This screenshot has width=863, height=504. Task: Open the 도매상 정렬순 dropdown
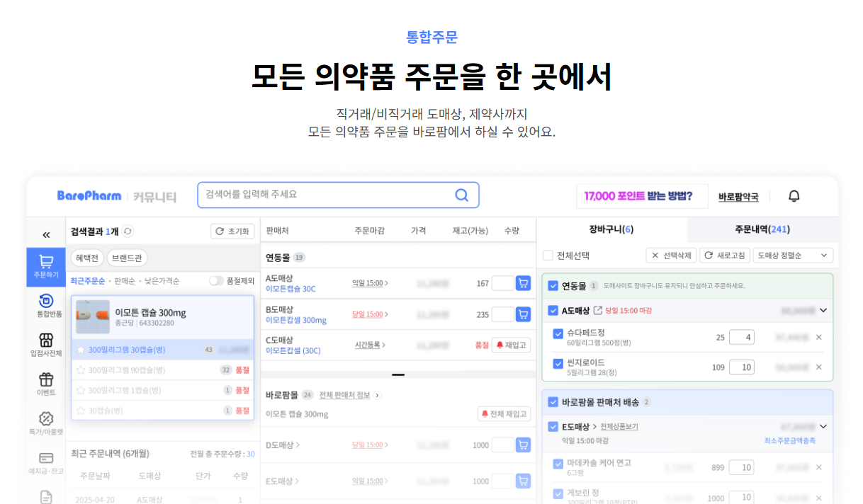coord(793,255)
